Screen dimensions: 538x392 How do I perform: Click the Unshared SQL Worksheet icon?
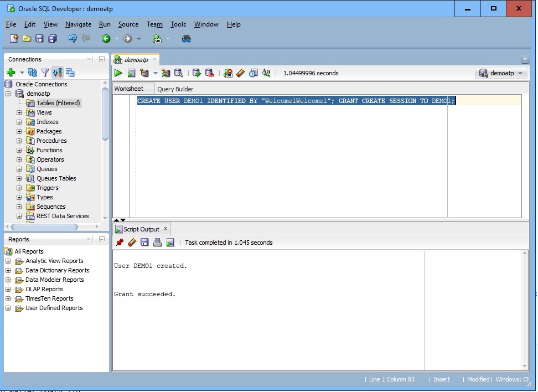(x=228, y=73)
